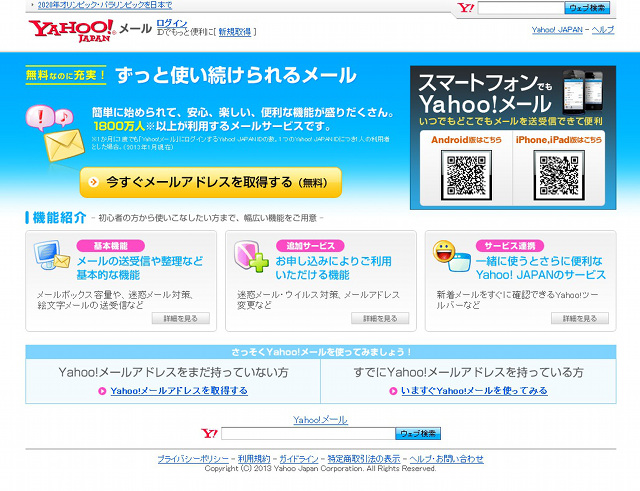Click the スマートフォンでも Yahoo!メール banner title
The image size is (640, 491).
pos(486,94)
